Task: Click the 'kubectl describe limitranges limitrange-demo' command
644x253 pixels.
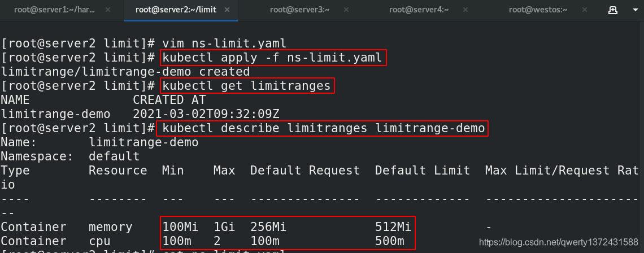Action: 324,129
